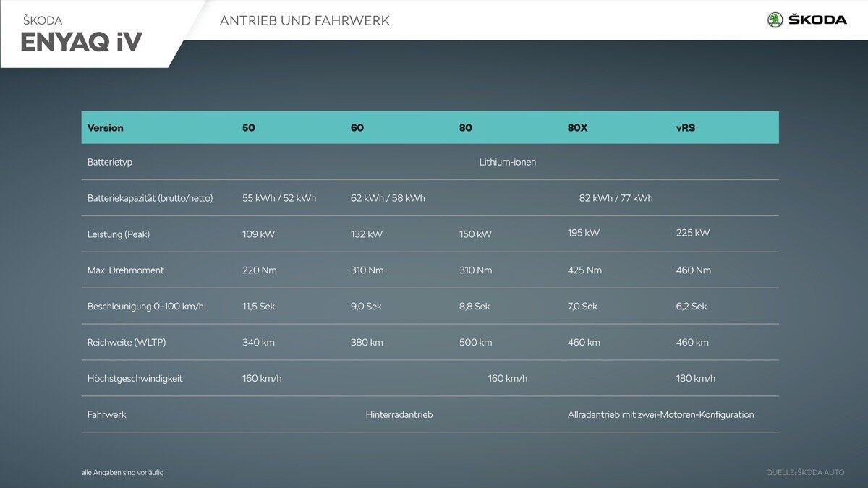
Task: Click the Lithium-ionen battery type cell
Action: (x=508, y=162)
